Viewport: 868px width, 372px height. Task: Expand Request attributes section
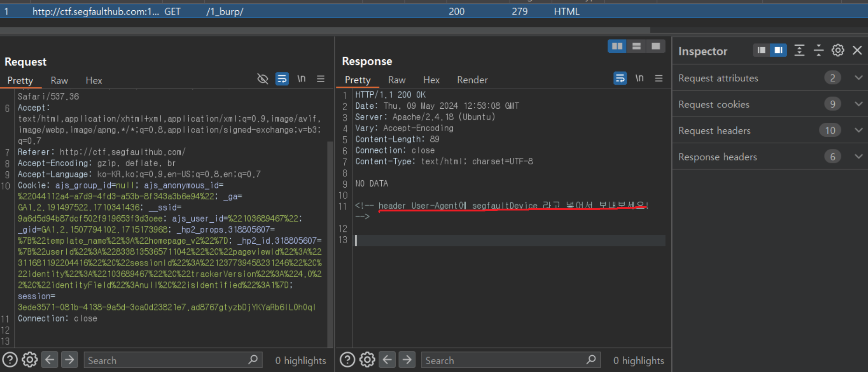click(858, 78)
